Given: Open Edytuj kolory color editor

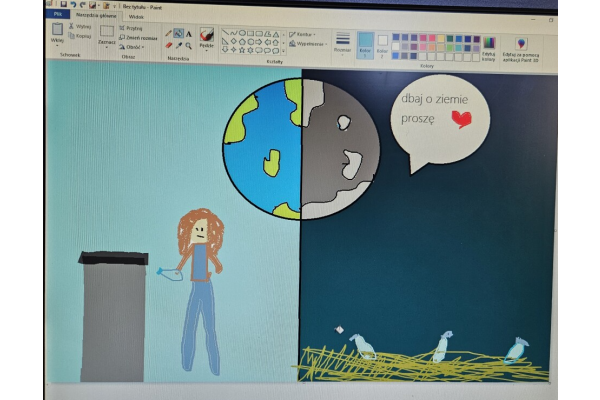Looking at the screenshot, I should (x=489, y=44).
